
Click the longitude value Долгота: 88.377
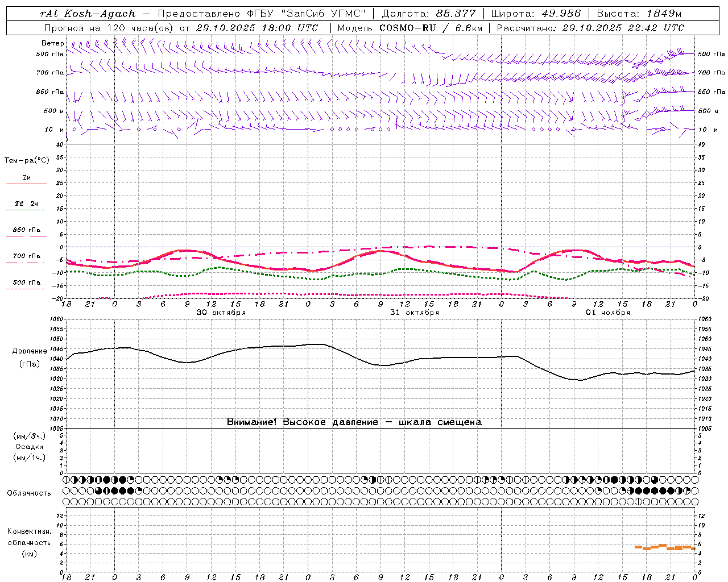point(429,14)
